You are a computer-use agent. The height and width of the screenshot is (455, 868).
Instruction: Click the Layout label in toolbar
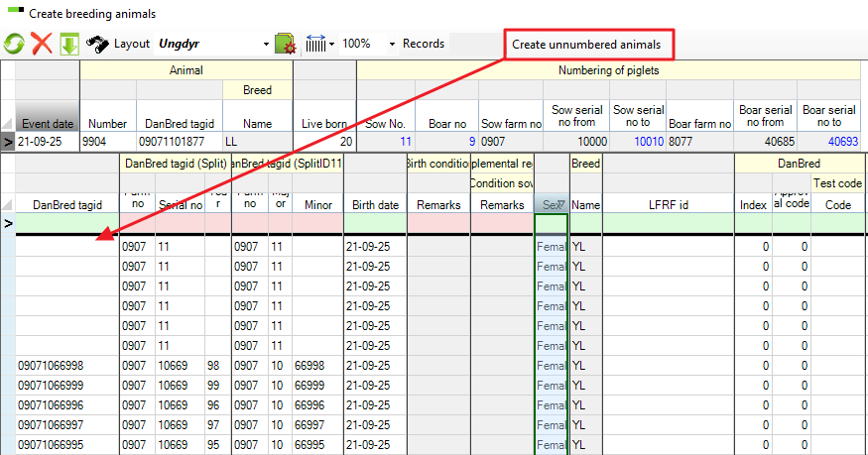pyautogui.click(x=132, y=44)
